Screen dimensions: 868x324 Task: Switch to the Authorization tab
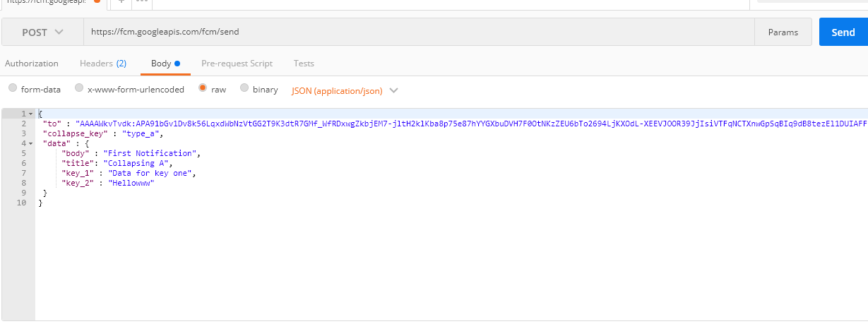point(32,64)
